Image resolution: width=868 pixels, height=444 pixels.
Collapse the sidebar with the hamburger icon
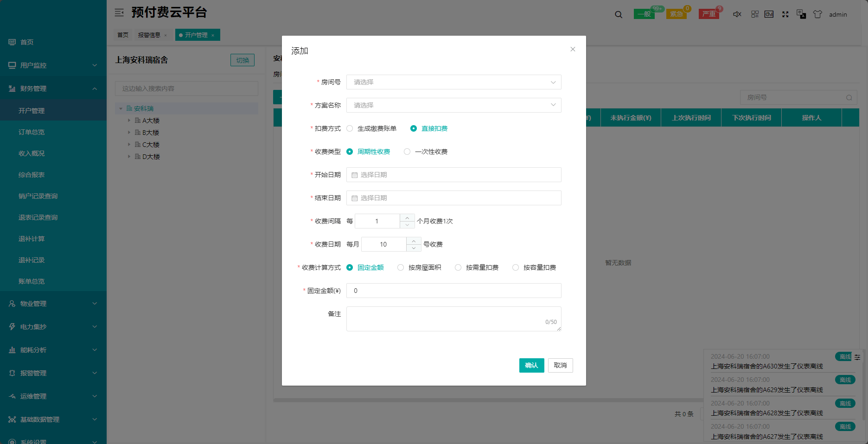pyautogui.click(x=119, y=13)
